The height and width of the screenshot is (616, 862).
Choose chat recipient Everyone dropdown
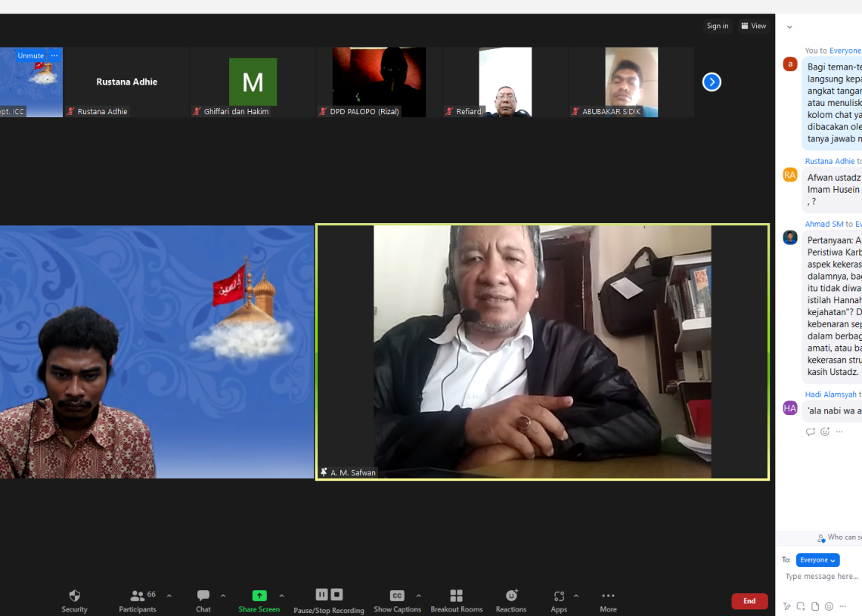(x=817, y=560)
